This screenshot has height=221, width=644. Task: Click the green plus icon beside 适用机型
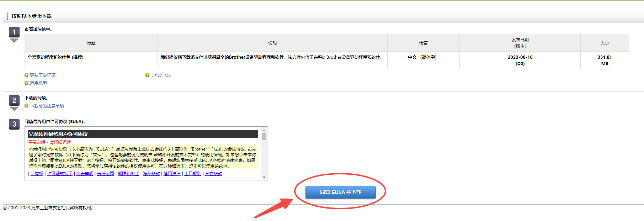point(26,83)
